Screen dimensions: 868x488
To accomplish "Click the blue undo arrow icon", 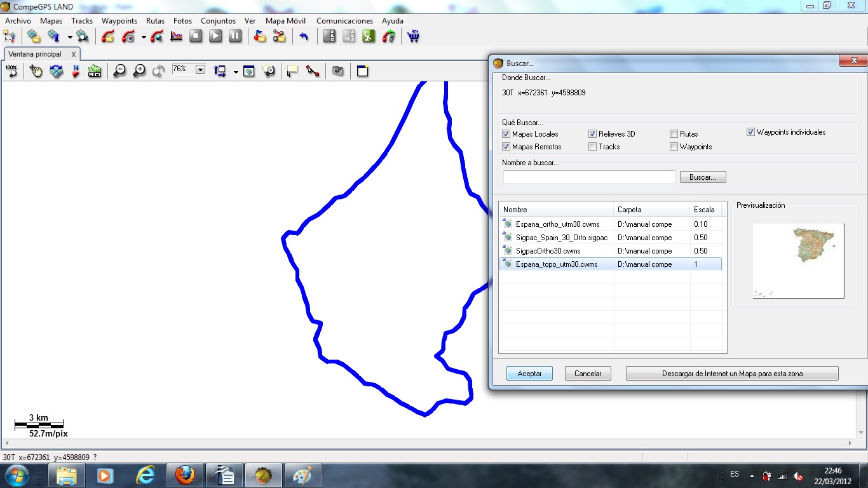I will pos(304,36).
